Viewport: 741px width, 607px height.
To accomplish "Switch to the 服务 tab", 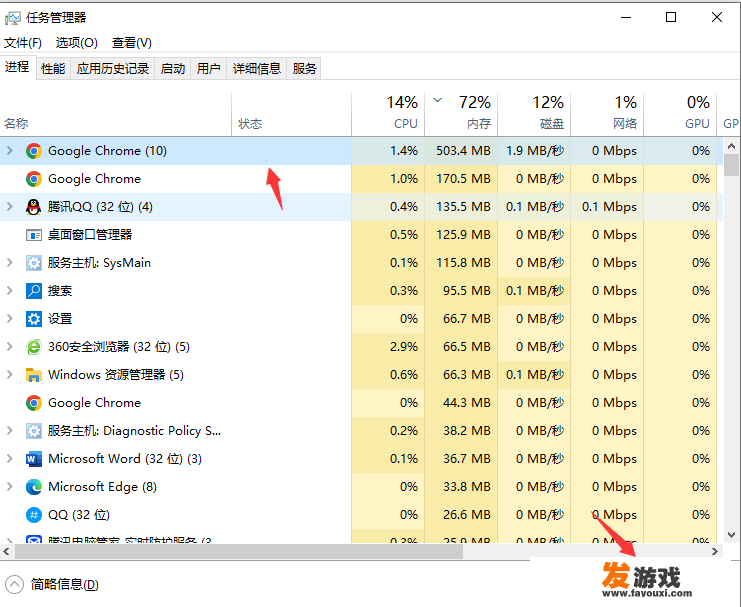I will (304, 69).
